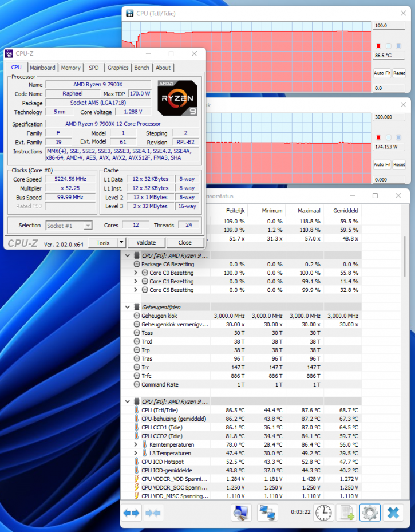The width and height of the screenshot is (415, 532).
Task: Open the Tools dropdown arrow in CPU-Z
Action: [x=121, y=243]
